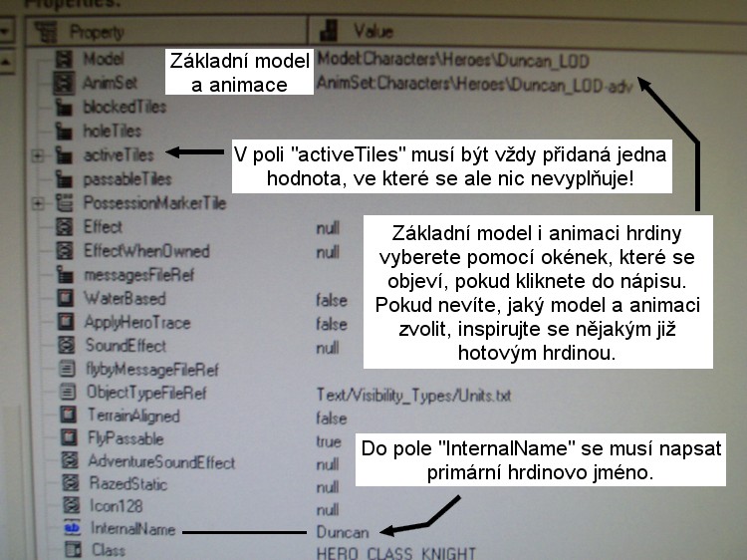Select the passableTiles property row

click(127, 179)
